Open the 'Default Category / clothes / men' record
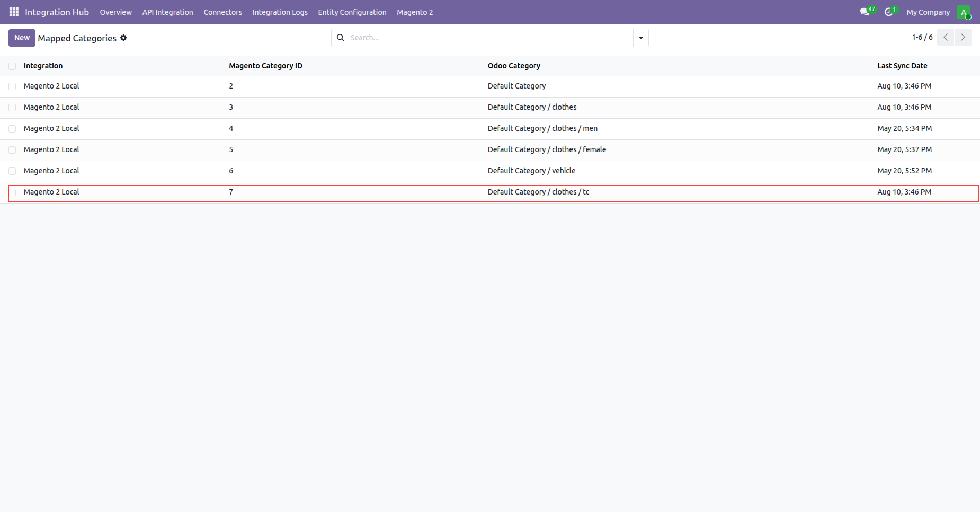This screenshot has height=512, width=980. pos(542,128)
